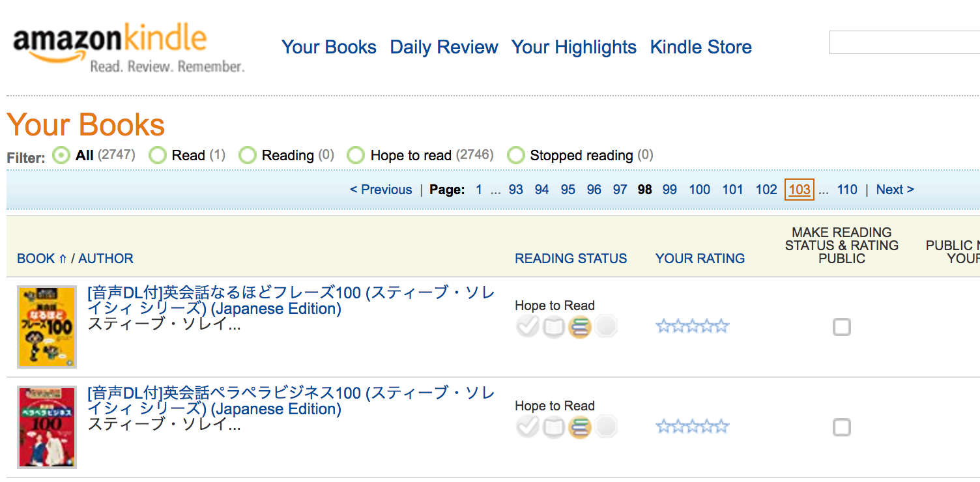Screen dimensions: 980x482
Task: Mark the first book as Read
Action: pyautogui.click(x=528, y=326)
